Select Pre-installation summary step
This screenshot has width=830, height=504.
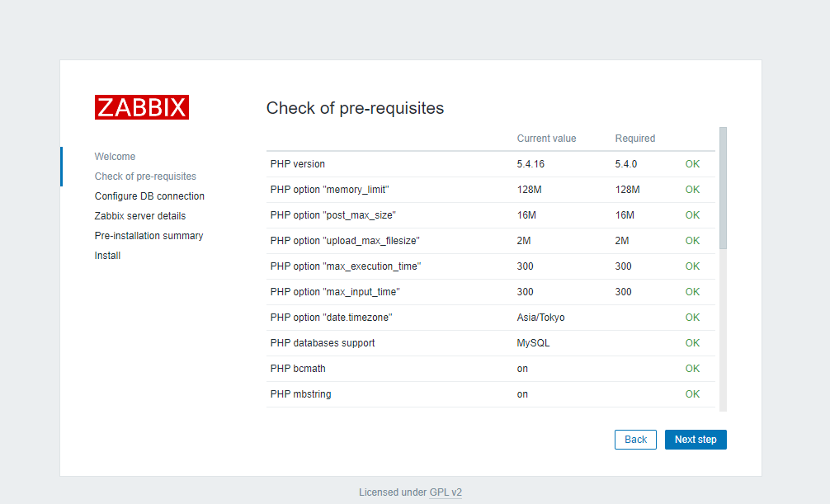pos(149,236)
